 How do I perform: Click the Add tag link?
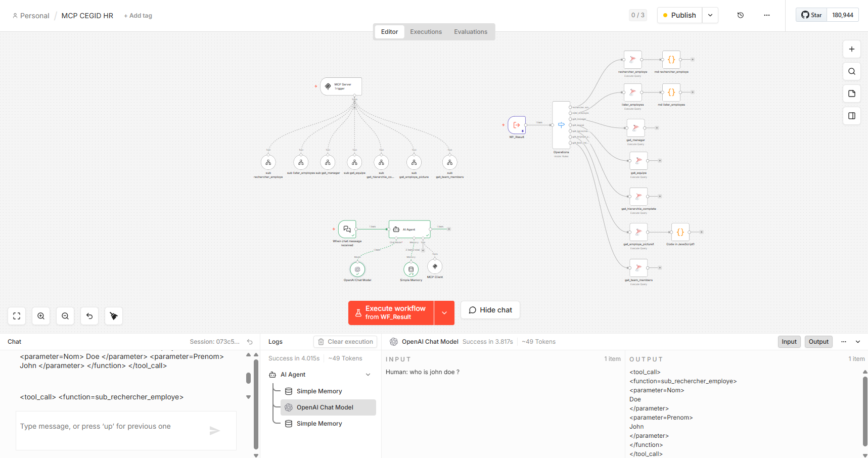138,16
